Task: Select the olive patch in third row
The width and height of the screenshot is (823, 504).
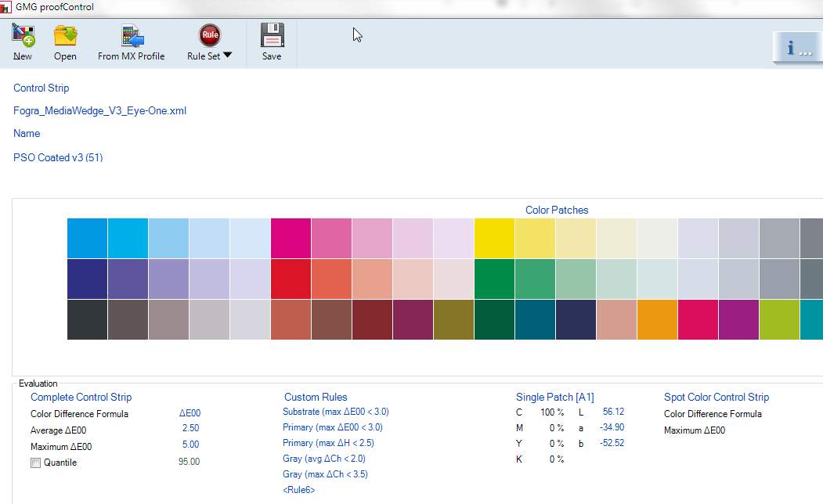Action: 453,319
